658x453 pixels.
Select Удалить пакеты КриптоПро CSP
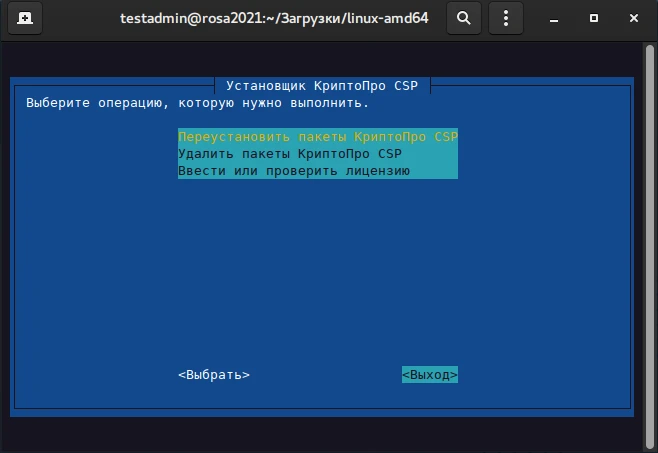318,154
